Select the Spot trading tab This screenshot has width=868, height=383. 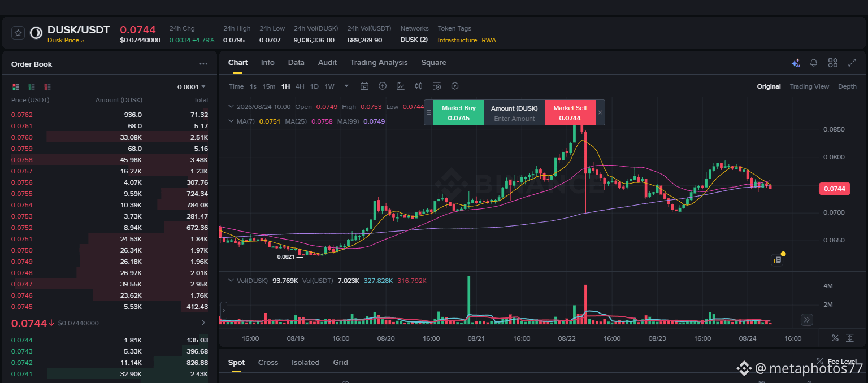[x=236, y=363]
